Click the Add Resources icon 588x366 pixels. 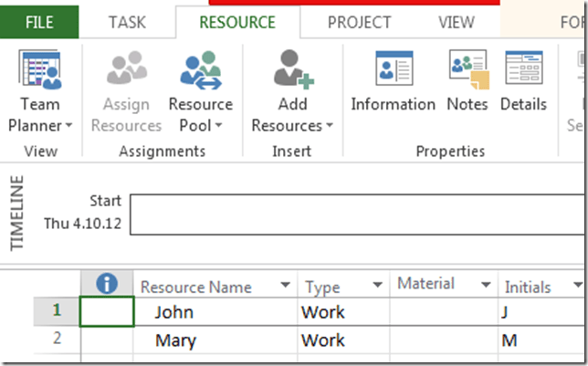[292, 71]
